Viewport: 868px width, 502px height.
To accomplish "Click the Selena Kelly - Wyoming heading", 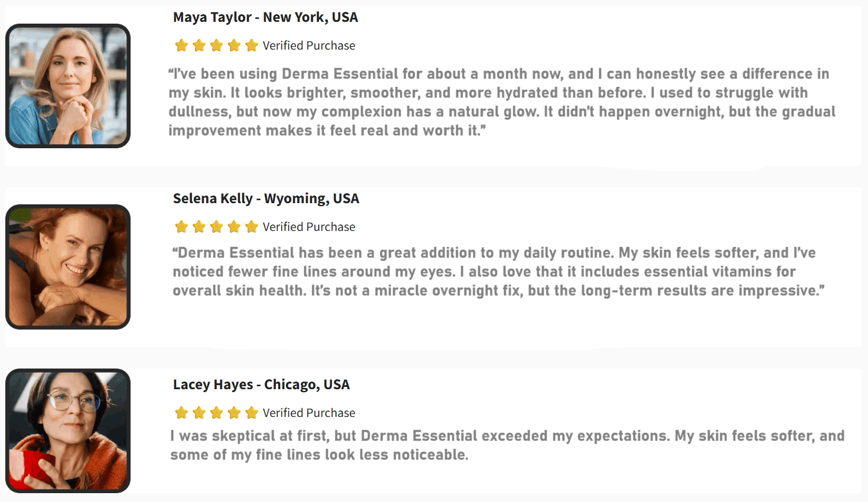I will 266,198.
